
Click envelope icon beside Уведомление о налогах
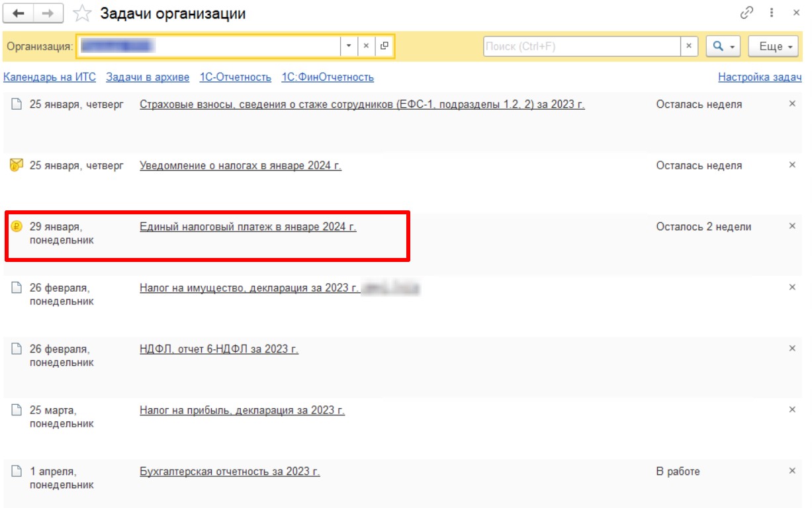pos(17,165)
